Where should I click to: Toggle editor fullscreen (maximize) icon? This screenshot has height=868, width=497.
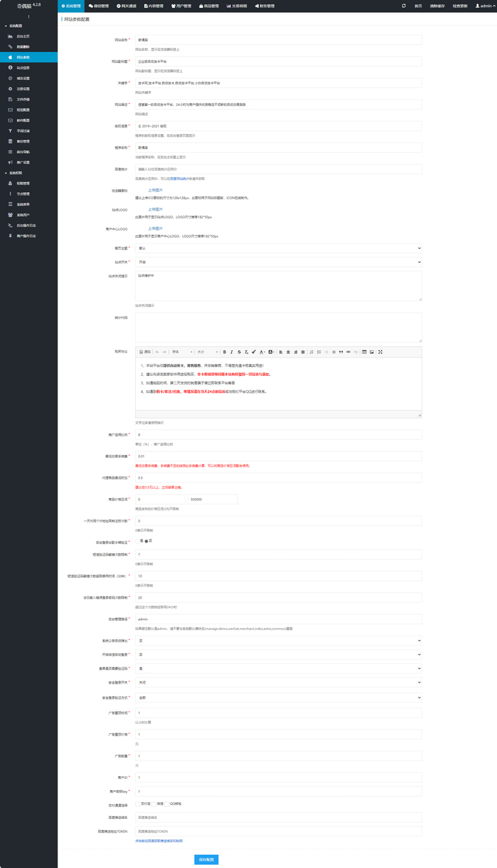click(x=380, y=352)
